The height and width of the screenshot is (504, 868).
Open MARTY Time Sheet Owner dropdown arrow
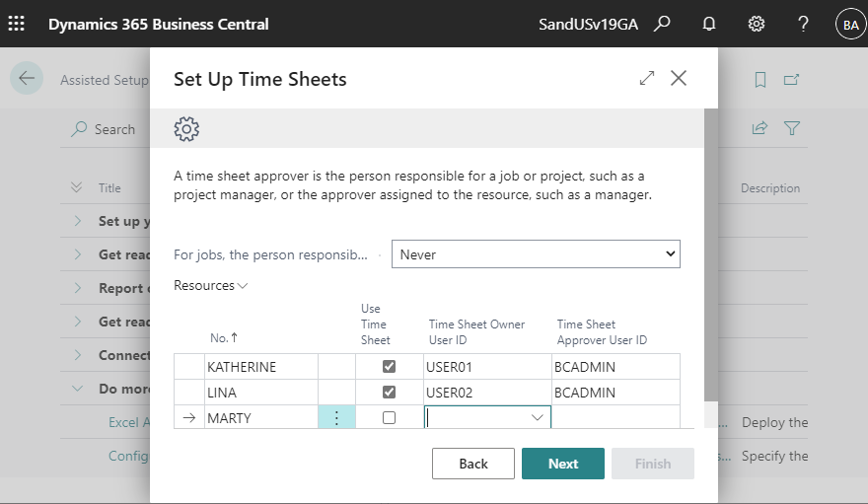[537, 417]
